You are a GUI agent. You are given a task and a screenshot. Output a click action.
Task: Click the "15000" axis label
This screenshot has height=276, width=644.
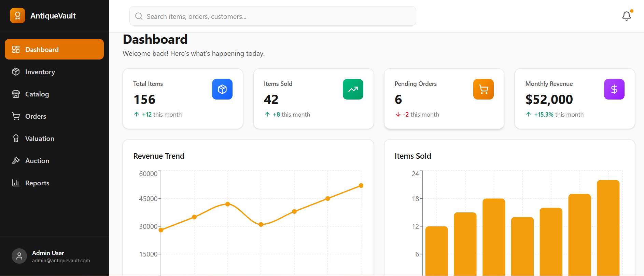point(148,254)
